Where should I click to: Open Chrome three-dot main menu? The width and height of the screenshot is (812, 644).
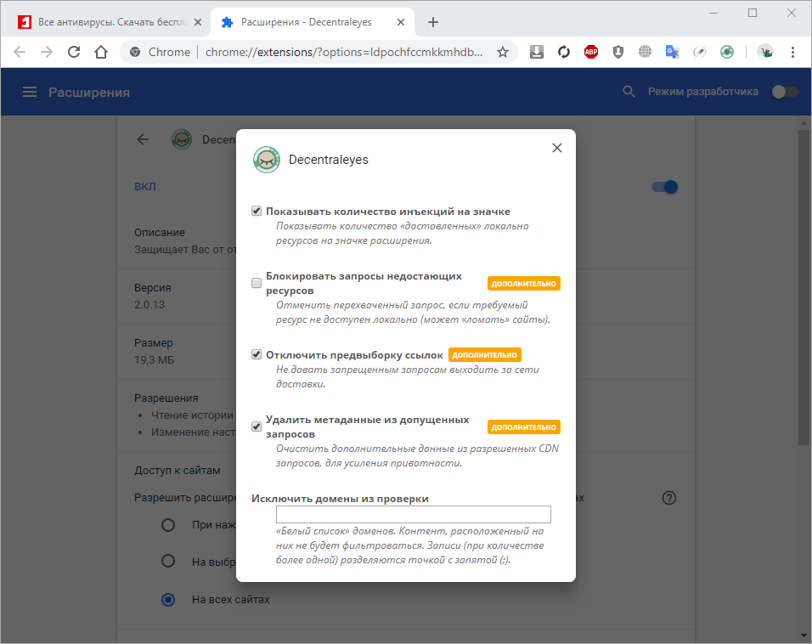point(792,52)
